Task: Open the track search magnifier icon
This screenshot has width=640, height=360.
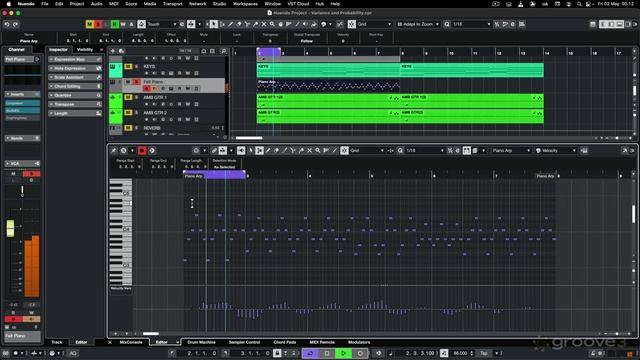Action: (x=224, y=51)
